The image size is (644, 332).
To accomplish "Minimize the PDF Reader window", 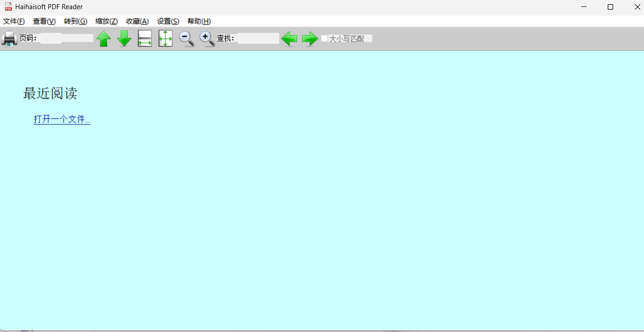I will (x=584, y=7).
